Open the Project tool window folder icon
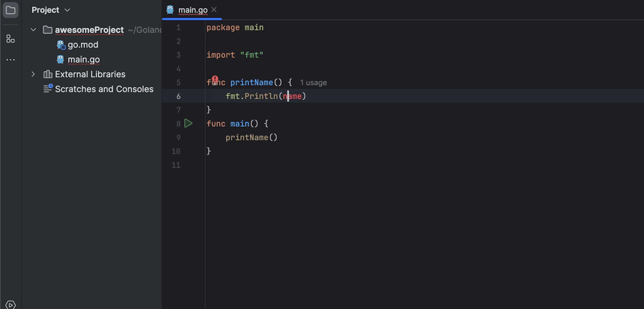This screenshot has height=309, width=644. (x=10, y=10)
